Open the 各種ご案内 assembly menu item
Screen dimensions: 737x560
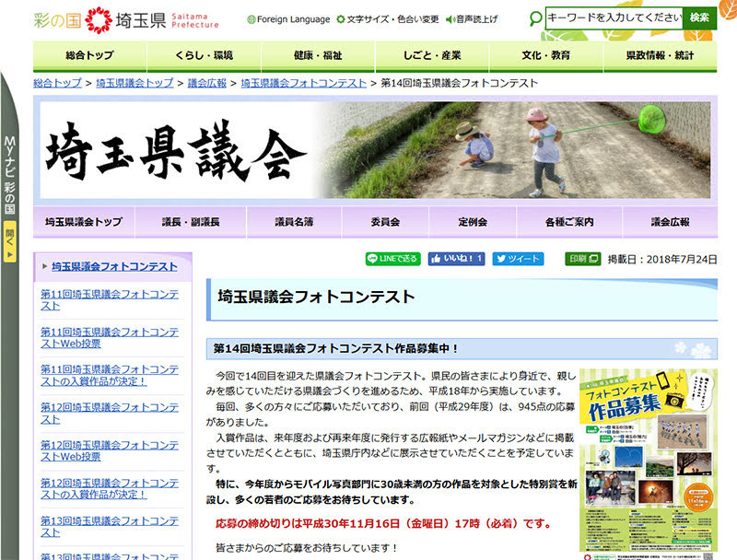(x=569, y=222)
